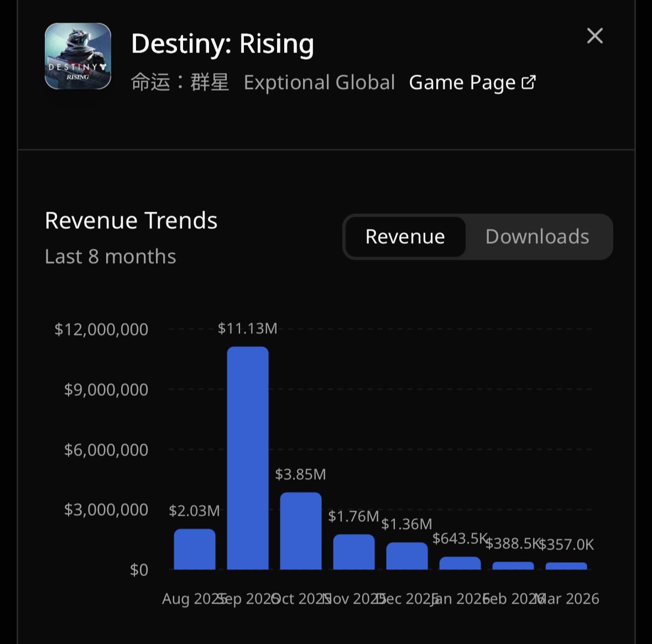Click the Mar 2026 revenue bar
This screenshot has height=644, width=652.
pos(566,566)
